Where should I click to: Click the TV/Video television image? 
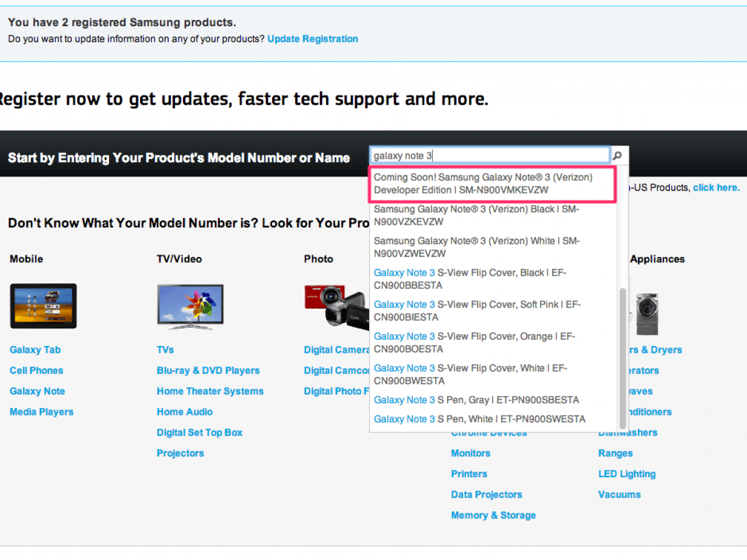[x=190, y=307]
